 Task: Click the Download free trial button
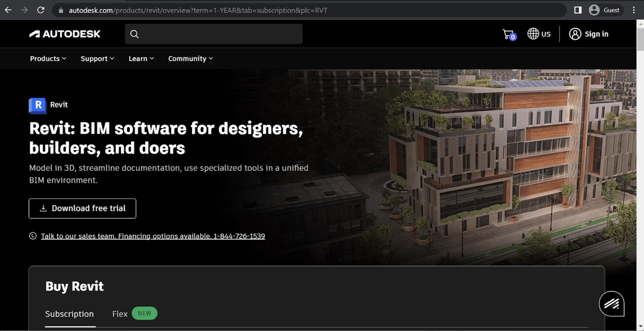coord(82,208)
